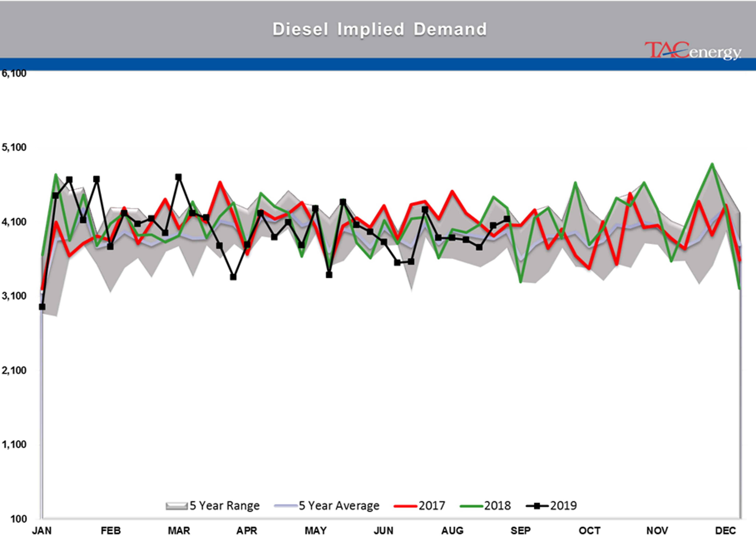The width and height of the screenshot is (756, 550).
Task: Click the last 2019 data marker before SEP
Action: click(x=507, y=219)
